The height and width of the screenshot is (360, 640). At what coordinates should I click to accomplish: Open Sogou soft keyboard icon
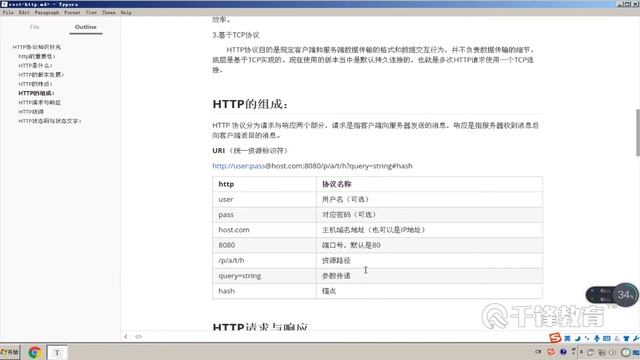point(607,338)
